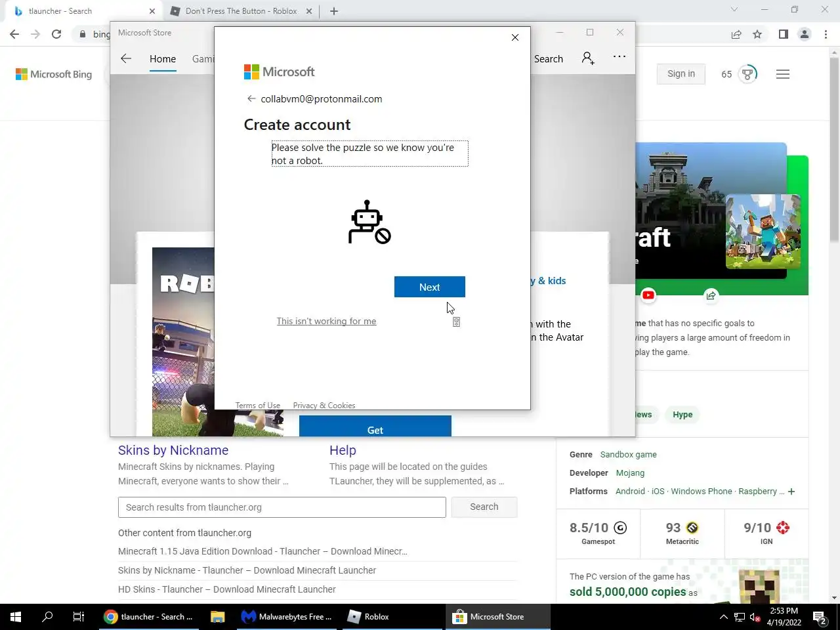Go back in Microsoft Store window
Viewport: 840px width, 630px height.
[126, 58]
